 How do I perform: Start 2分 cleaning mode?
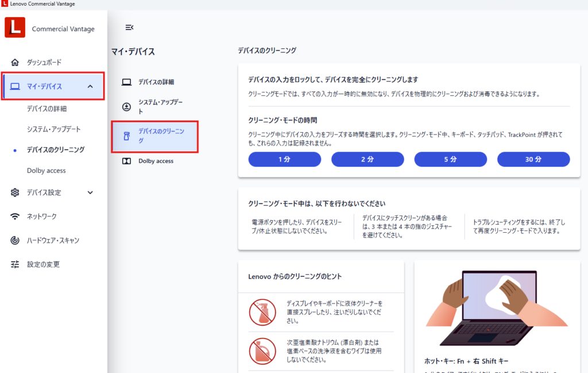367,159
